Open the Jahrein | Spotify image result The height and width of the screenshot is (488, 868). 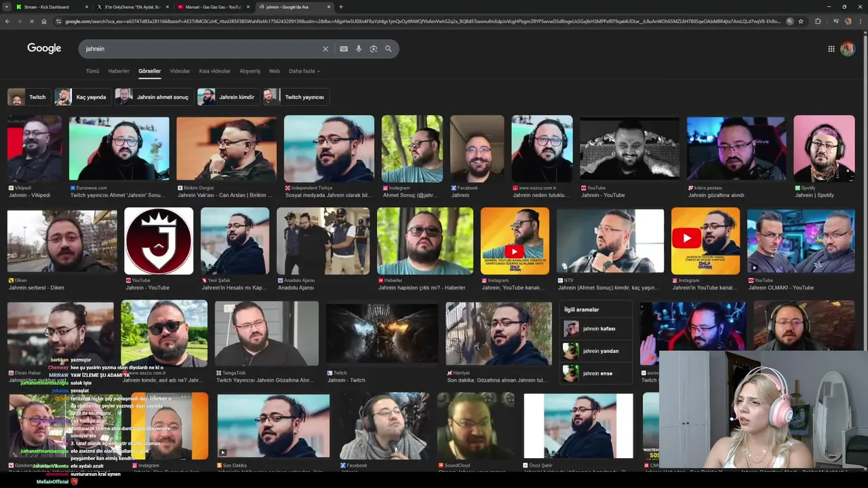(x=824, y=148)
